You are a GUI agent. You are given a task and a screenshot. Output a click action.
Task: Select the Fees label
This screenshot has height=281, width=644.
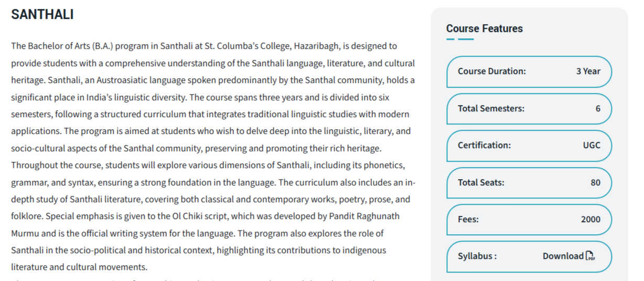(x=469, y=220)
